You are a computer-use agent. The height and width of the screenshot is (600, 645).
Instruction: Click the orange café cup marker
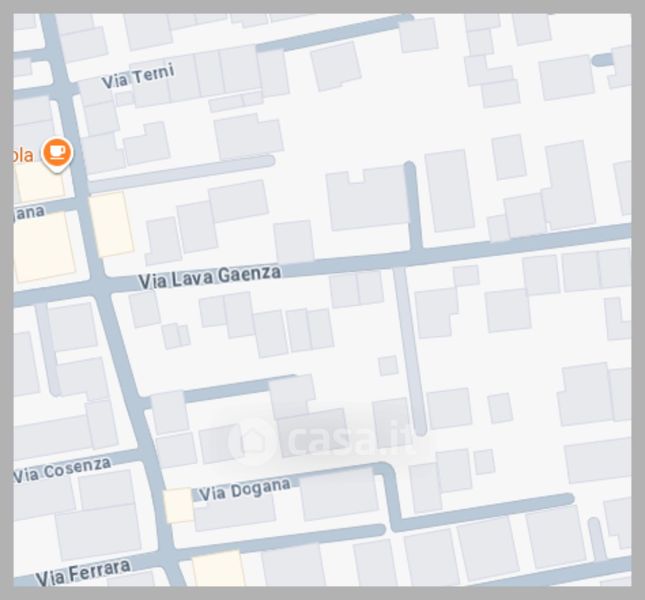(57, 154)
